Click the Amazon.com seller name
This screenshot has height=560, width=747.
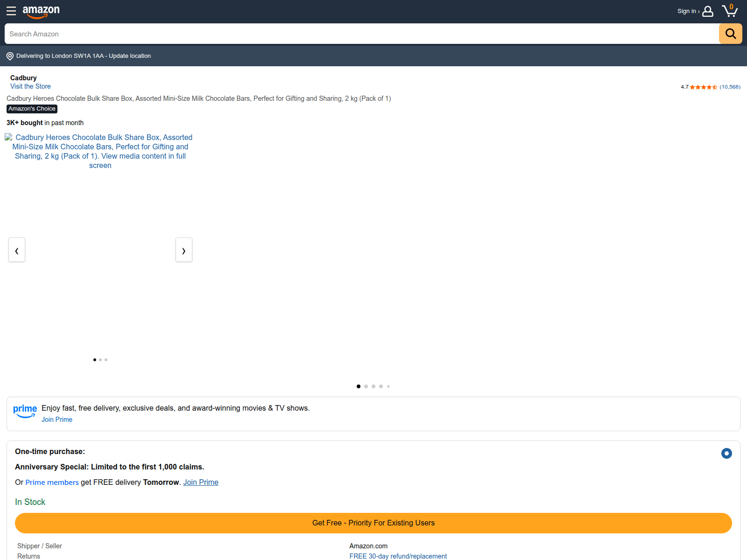[368, 546]
